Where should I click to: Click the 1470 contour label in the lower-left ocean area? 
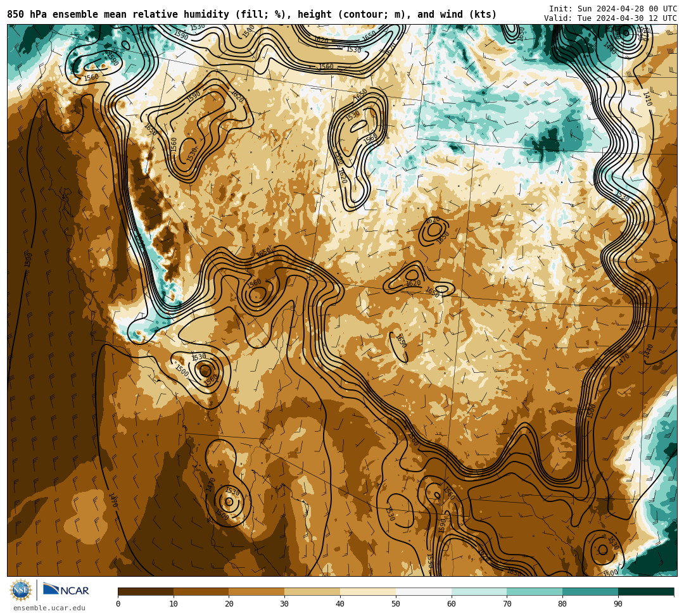point(113,500)
